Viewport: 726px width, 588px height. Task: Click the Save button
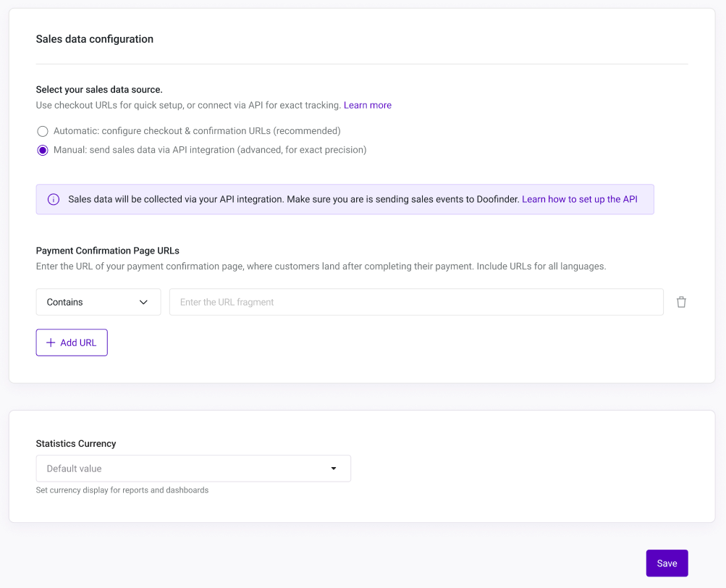666,563
